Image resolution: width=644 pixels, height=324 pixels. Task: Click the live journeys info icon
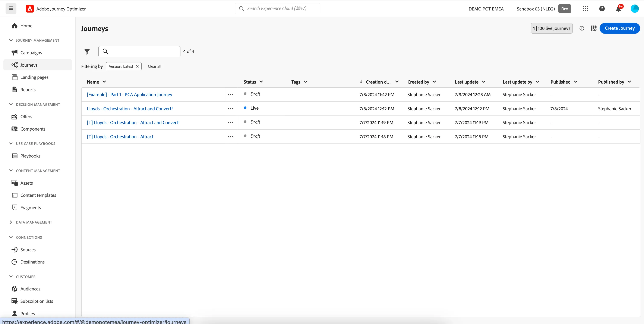point(582,28)
